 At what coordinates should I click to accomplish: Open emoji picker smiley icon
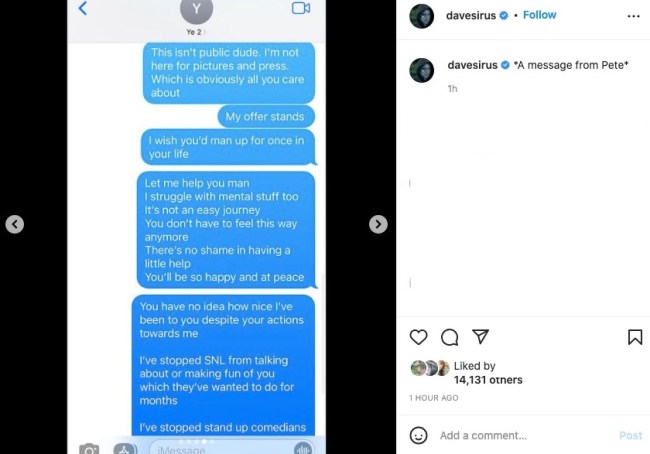tap(418, 435)
